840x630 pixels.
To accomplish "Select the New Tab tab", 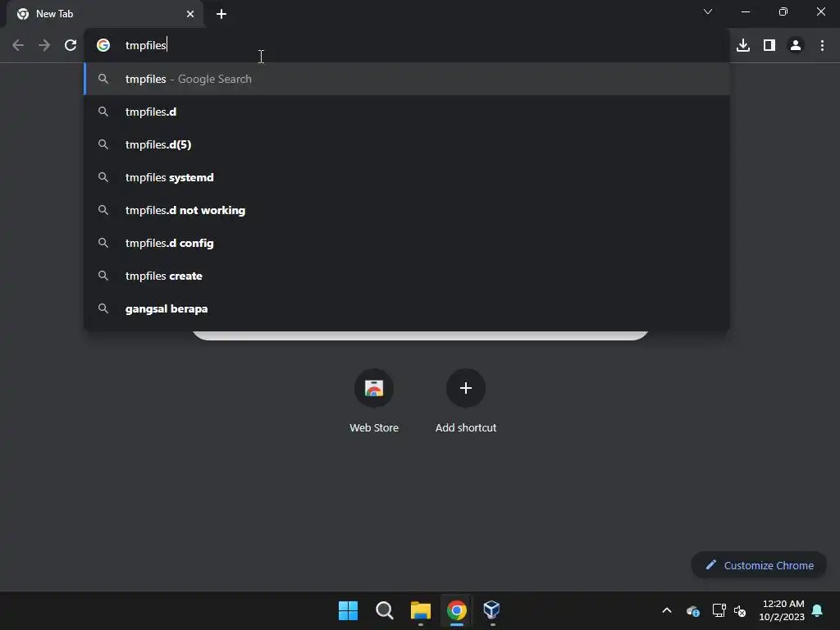I will tap(105, 14).
